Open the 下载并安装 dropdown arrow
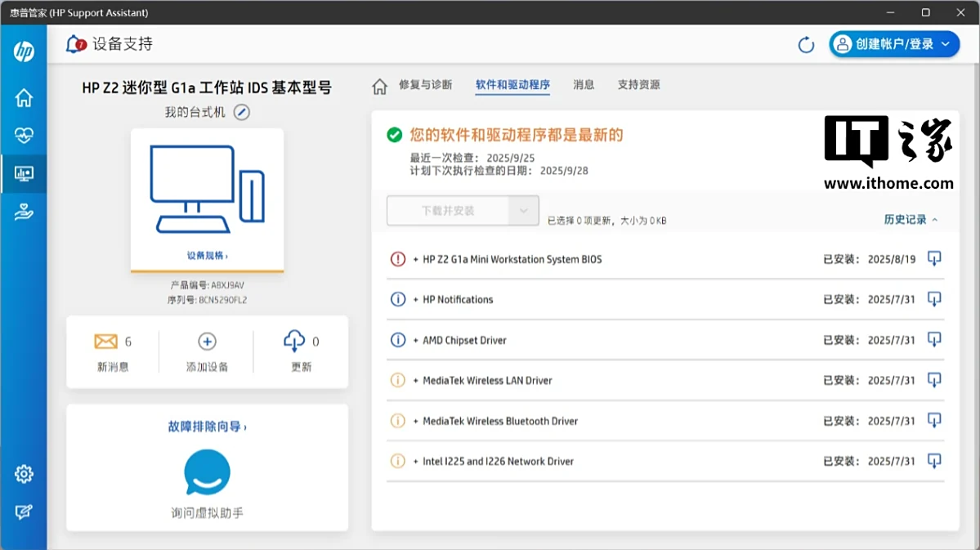This screenshot has height=550, width=980. [524, 211]
